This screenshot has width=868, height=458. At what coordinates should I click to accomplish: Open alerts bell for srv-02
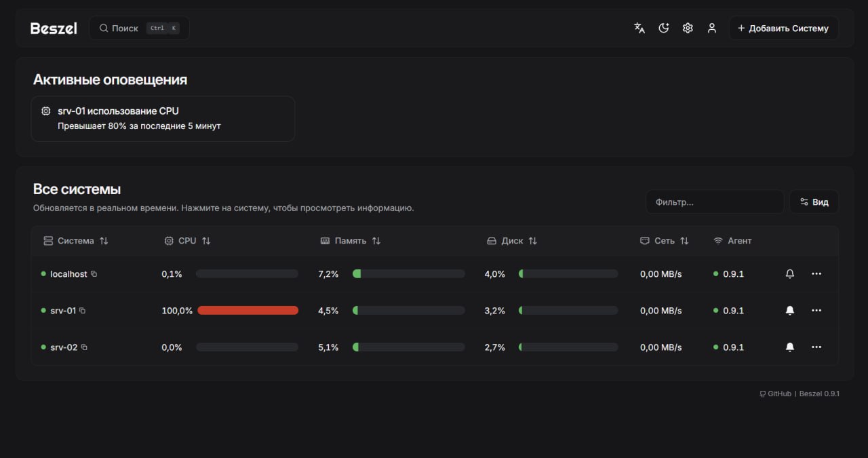[789, 347]
